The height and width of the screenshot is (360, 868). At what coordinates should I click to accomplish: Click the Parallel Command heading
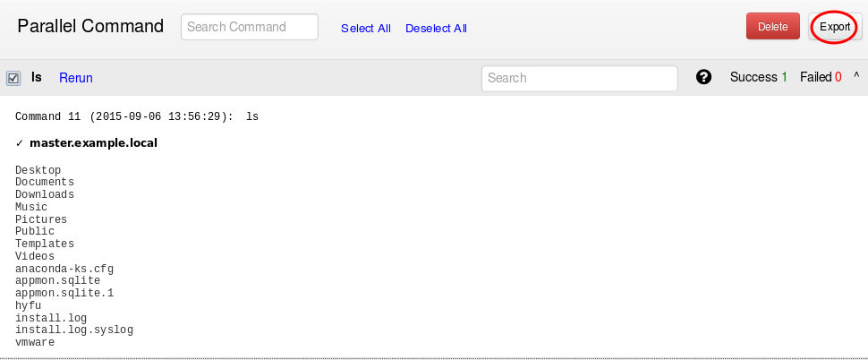90,26
